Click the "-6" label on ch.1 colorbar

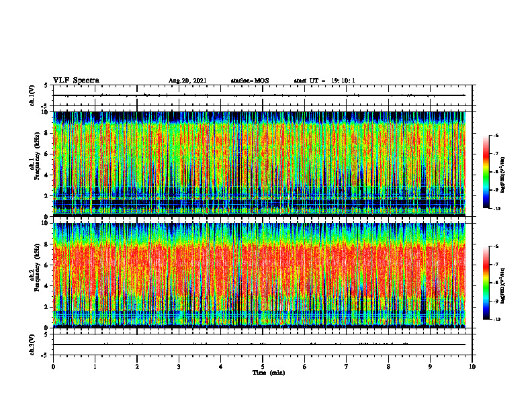(x=496, y=136)
